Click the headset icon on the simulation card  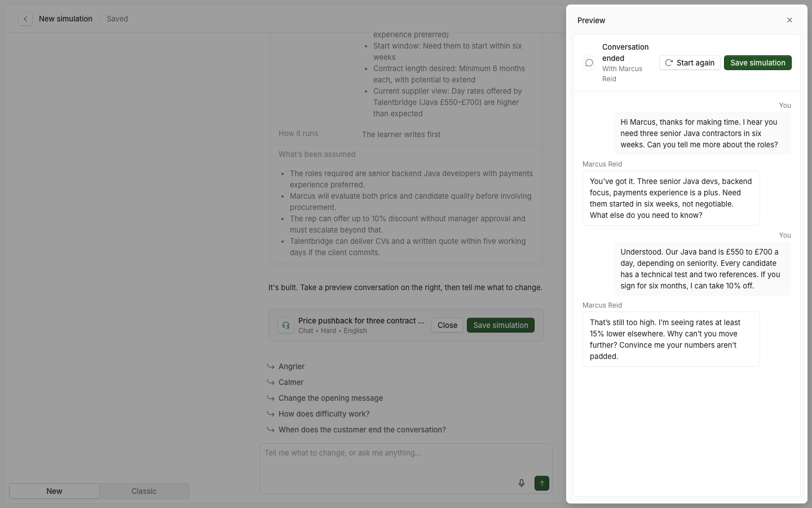click(286, 325)
